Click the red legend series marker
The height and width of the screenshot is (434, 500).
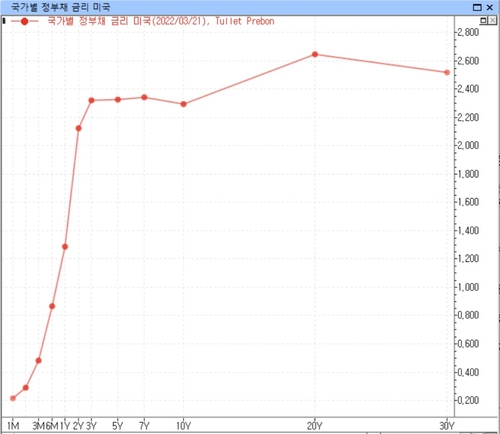24,21
